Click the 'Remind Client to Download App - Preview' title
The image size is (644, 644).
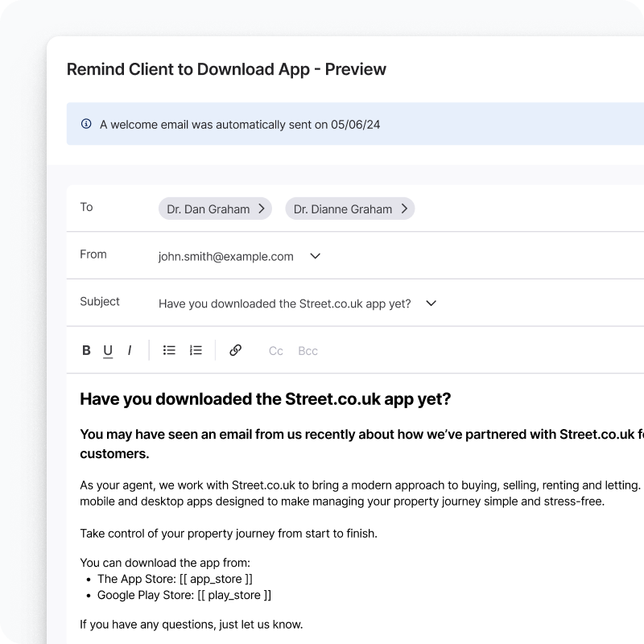[x=226, y=69]
